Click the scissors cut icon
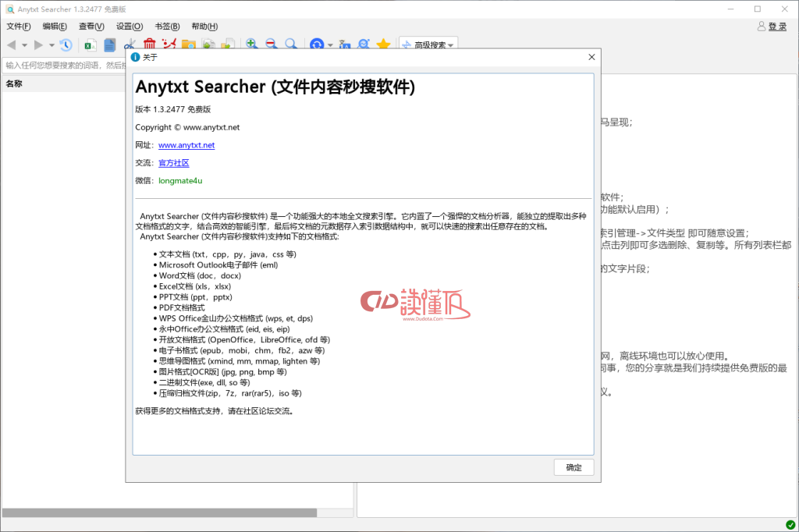 coord(130,44)
